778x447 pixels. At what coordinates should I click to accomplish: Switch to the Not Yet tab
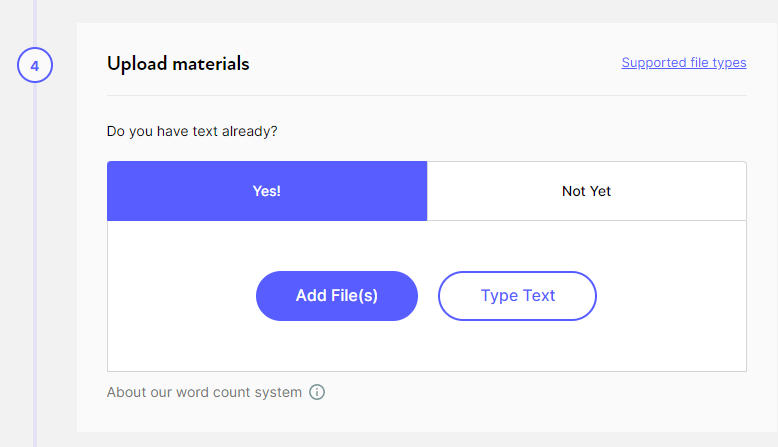pos(586,191)
